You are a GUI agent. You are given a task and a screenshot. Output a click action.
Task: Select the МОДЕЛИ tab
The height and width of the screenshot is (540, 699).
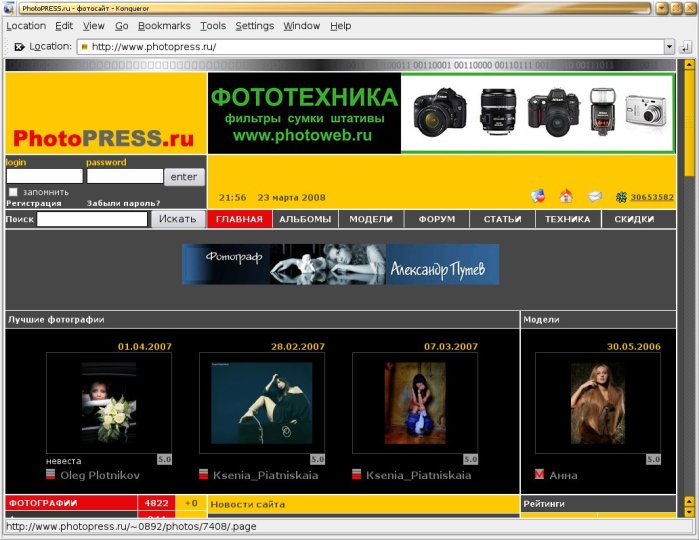(371, 219)
